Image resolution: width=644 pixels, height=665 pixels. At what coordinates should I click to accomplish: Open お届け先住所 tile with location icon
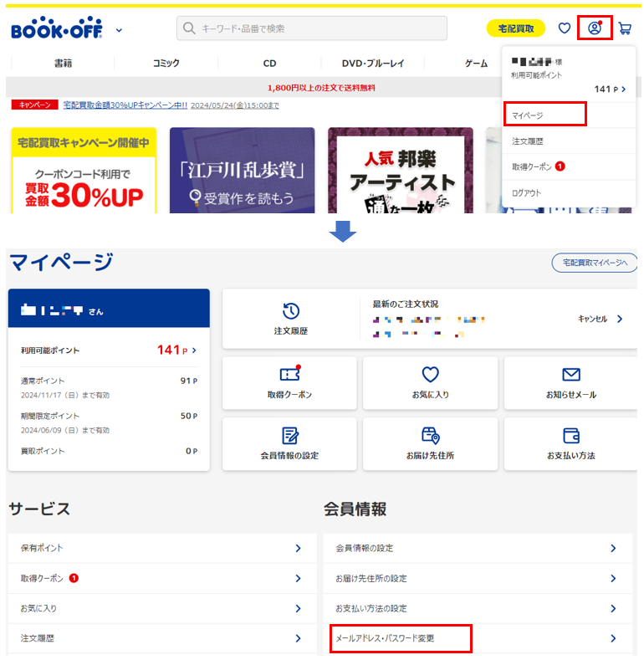[x=430, y=444]
